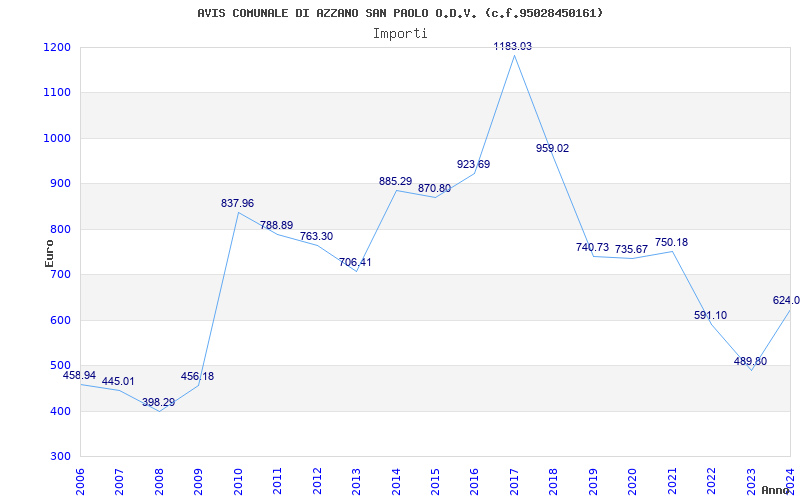Image resolution: width=800 pixels, height=500 pixels.
Task: Click the 2012 year axis label
Action: (317, 482)
